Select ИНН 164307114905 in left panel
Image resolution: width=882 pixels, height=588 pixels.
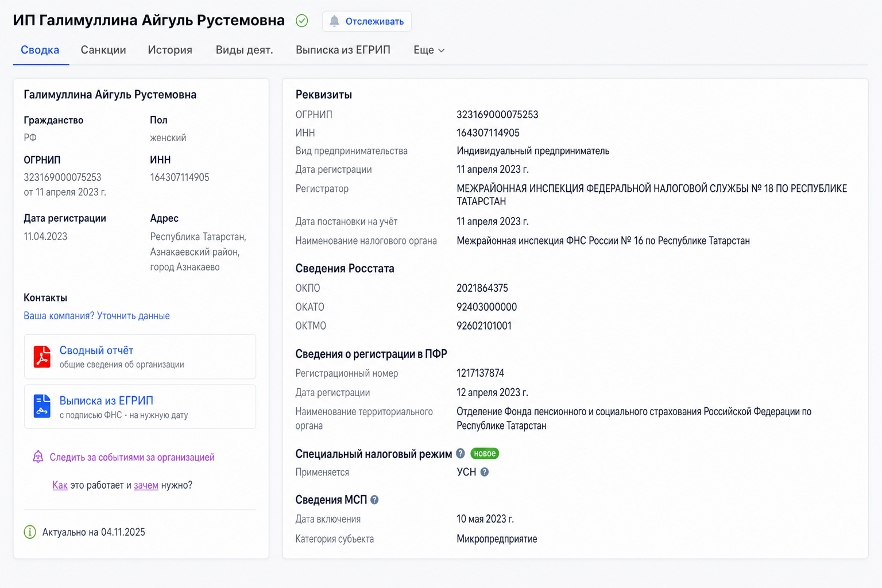[180, 177]
